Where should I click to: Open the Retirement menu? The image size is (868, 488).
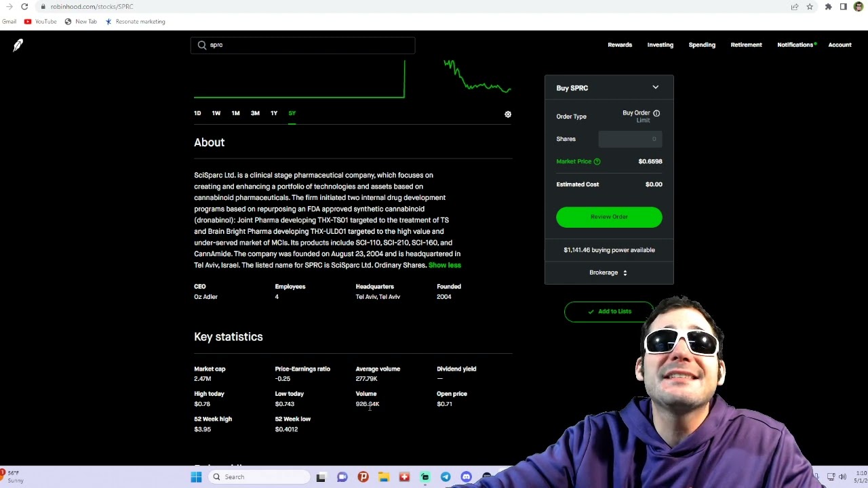tap(746, 45)
